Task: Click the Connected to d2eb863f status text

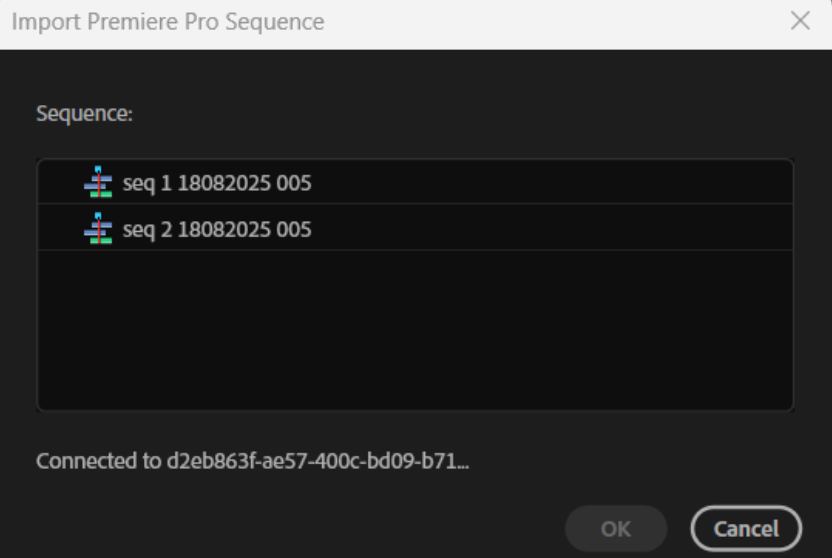Action: (253, 461)
